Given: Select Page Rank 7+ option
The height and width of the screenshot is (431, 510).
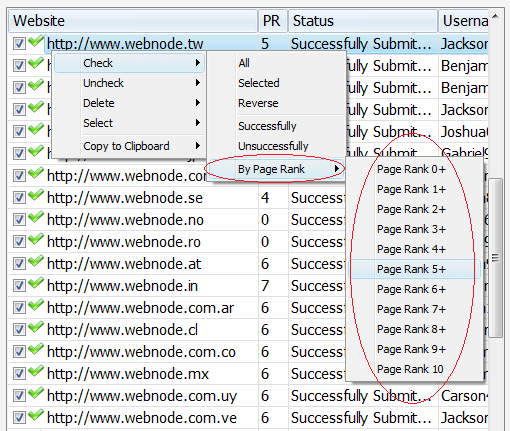Looking at the screenshot, I should coord(414,309).
